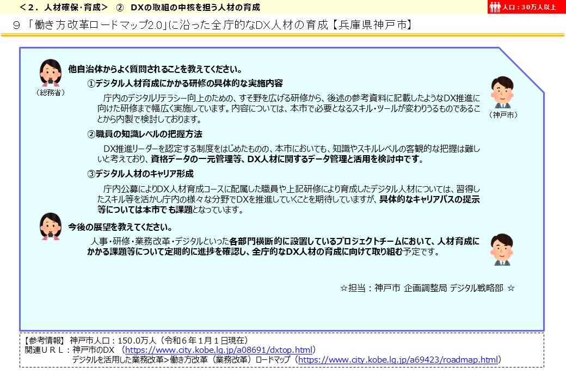Click the white people icon in red population badge
Image resolution: width=566 pixels, height=392 pixels.
(496, 7)
